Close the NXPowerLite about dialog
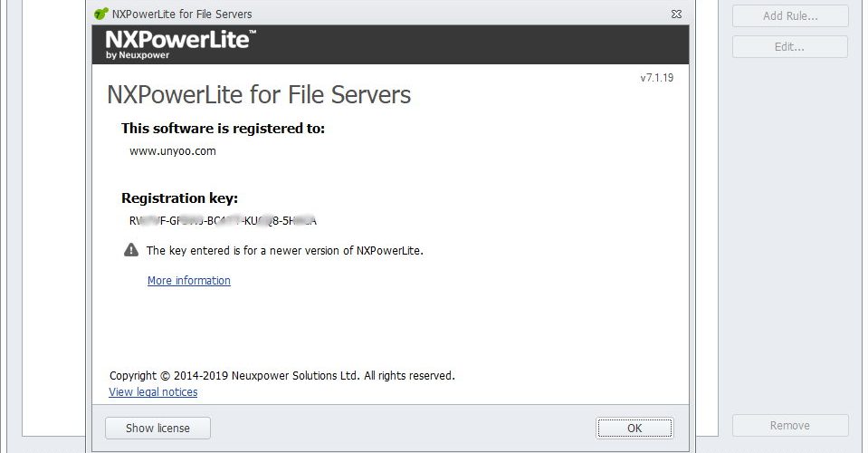This screenshot has height=453, width=868. pyautogui.click(x=676, y=14)
